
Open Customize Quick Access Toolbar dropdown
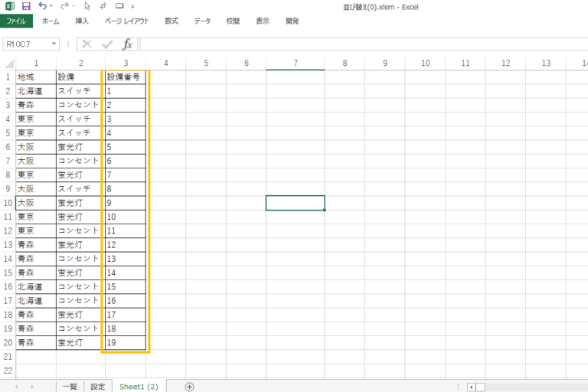click(132, 6)
